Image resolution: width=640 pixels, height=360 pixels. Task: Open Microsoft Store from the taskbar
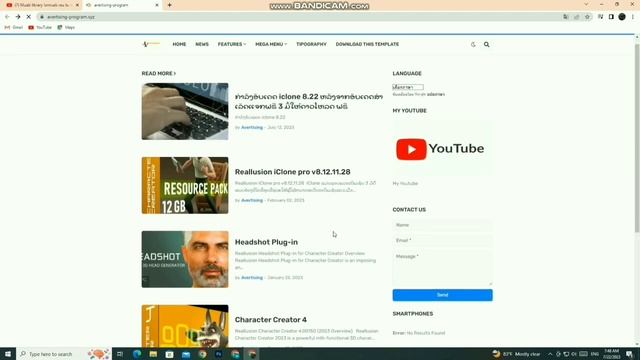tap(169, 354)
